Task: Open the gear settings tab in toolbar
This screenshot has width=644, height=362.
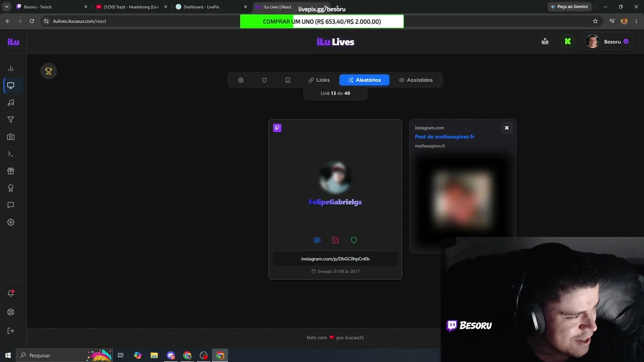Action: (240, 80)
